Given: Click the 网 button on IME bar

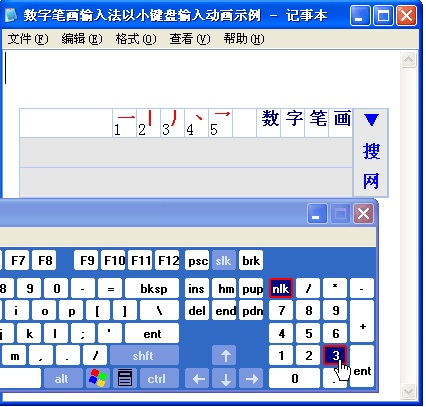Looking at the screenshot, I should pos(371,181).
